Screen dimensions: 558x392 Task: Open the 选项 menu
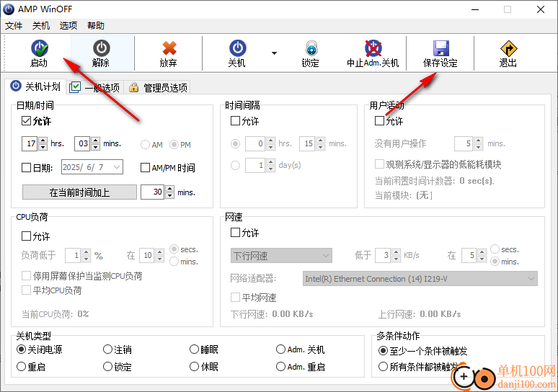[68, 26]
